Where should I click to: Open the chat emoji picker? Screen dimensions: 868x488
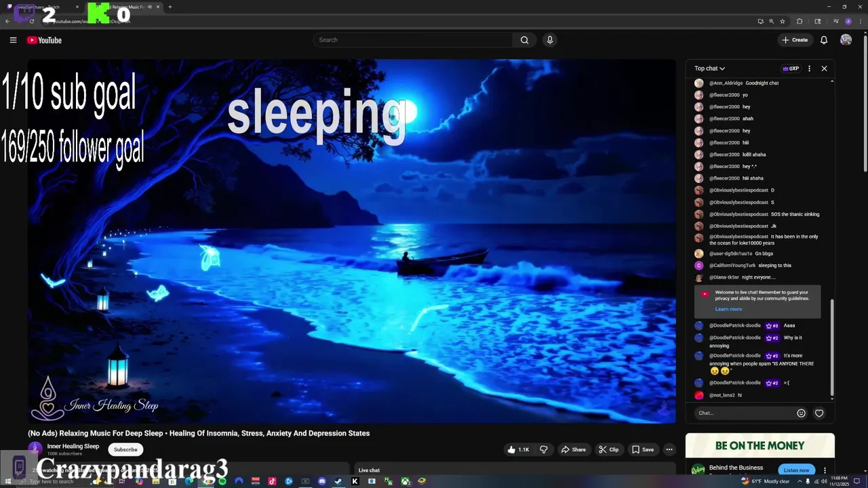[801, 413]
